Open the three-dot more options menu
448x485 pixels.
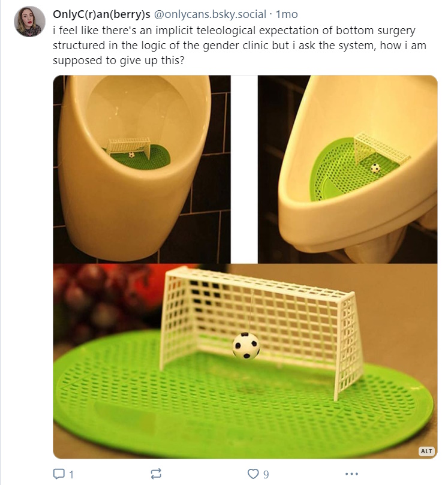(x=351, y=474)
